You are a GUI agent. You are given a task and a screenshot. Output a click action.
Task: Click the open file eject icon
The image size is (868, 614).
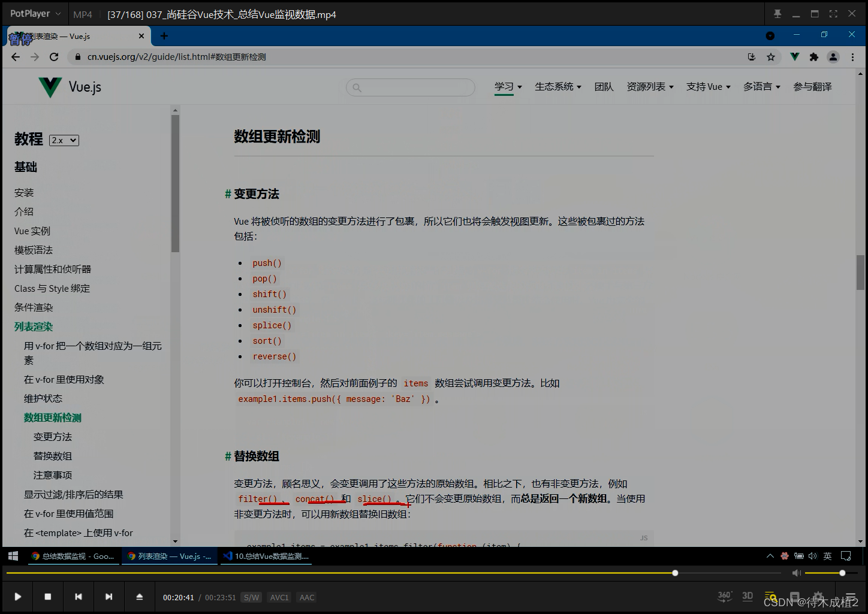point(139,597)
